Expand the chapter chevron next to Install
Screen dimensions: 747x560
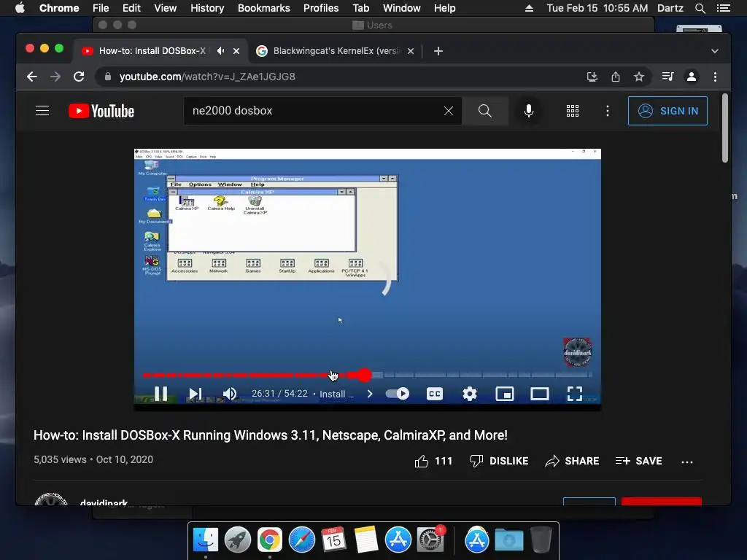tap(370, 394)
